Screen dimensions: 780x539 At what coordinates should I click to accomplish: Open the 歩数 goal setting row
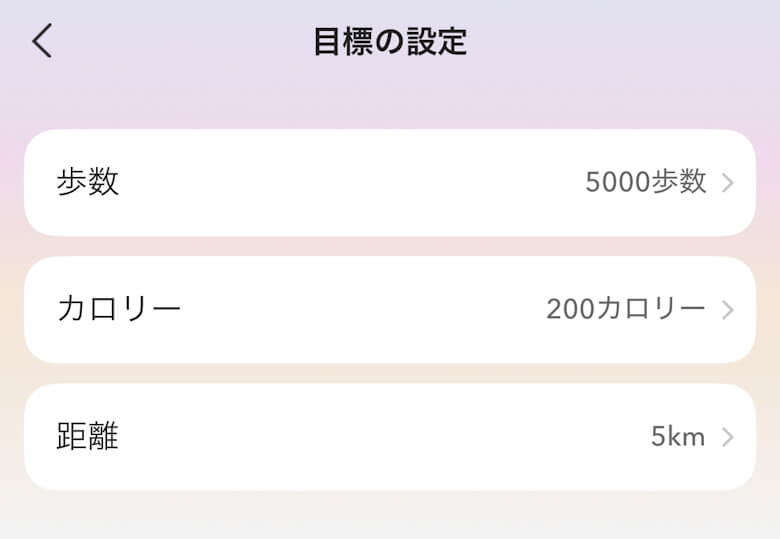click(389, 183)
